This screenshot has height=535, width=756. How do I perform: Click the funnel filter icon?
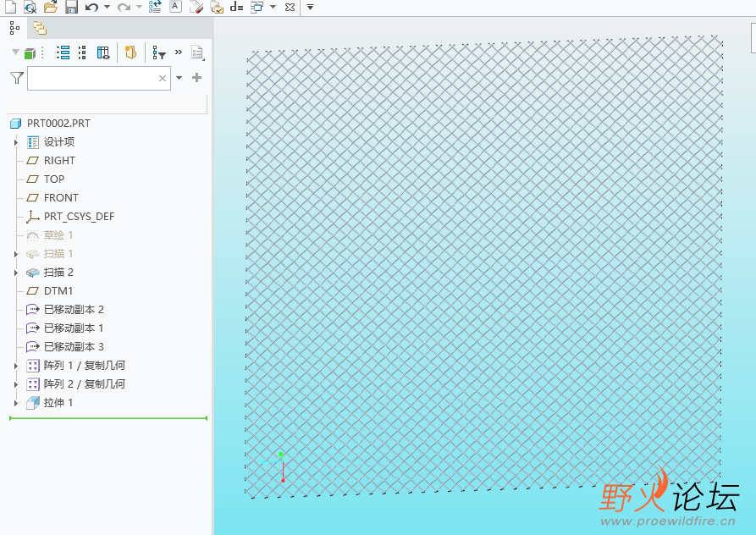(17, 78)
